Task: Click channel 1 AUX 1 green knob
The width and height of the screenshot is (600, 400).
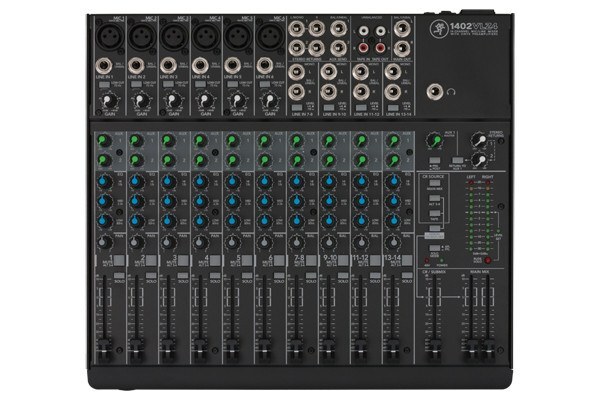Action: (x=104, y=141)
